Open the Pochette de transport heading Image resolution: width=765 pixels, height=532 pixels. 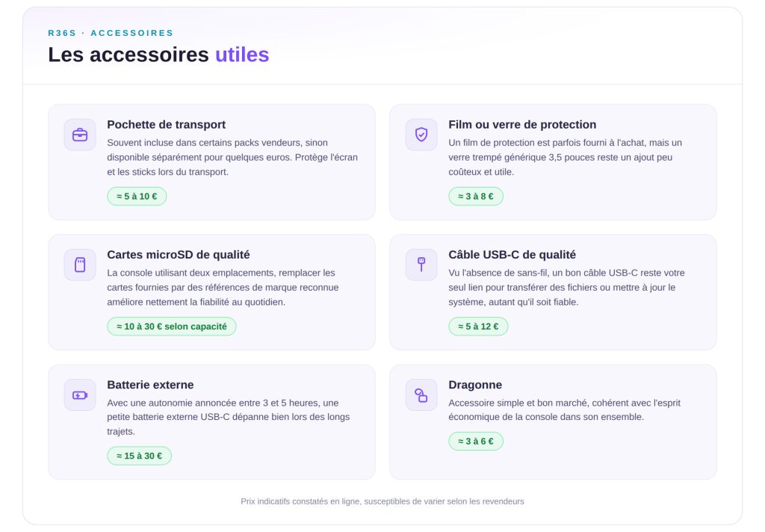167,125
